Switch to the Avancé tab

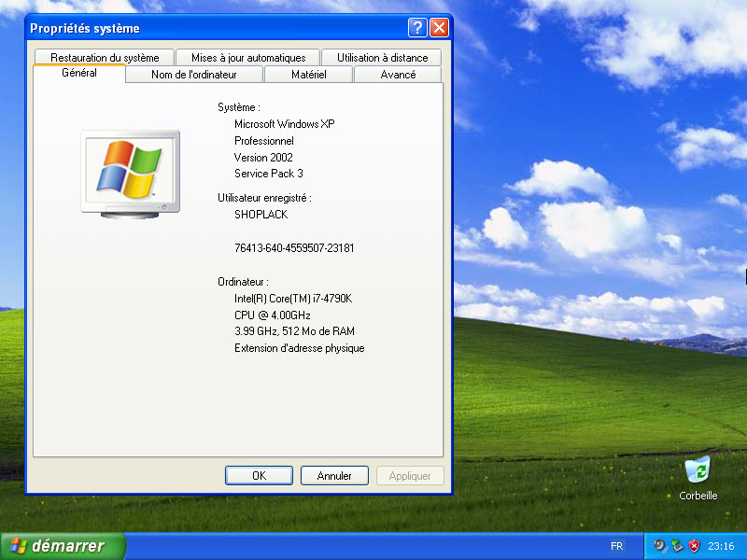pyautogui.click(x=398, y=75)
